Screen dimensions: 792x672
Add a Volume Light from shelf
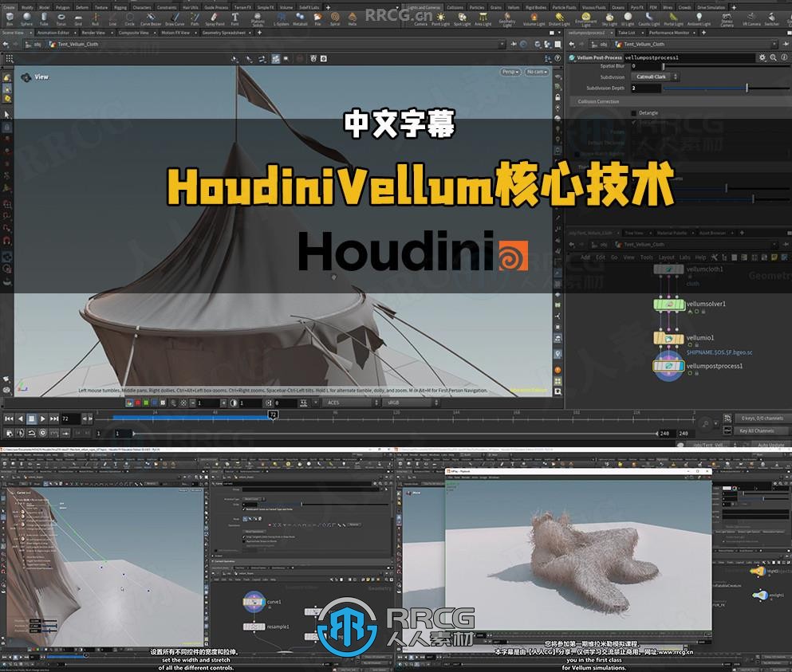(534, 19)
